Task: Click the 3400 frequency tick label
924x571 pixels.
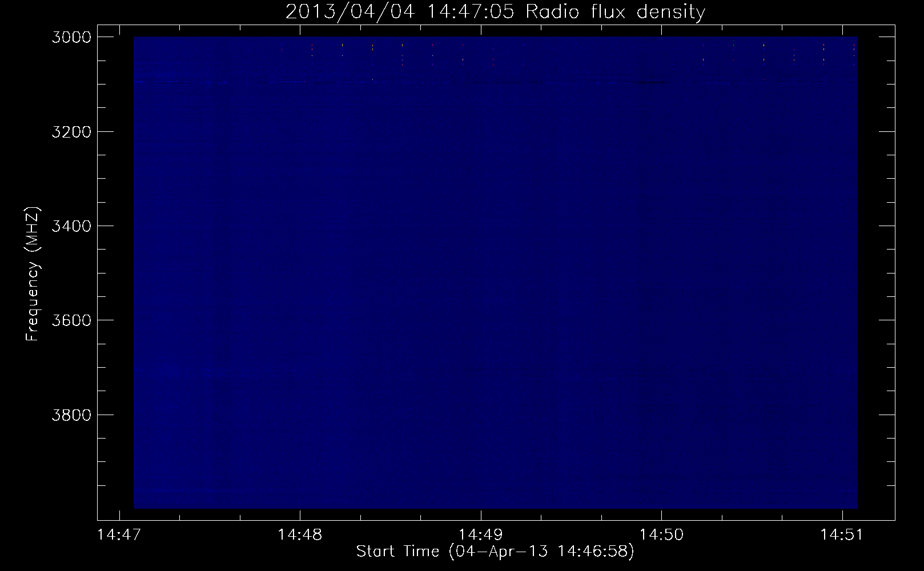Action: point(71,226)
